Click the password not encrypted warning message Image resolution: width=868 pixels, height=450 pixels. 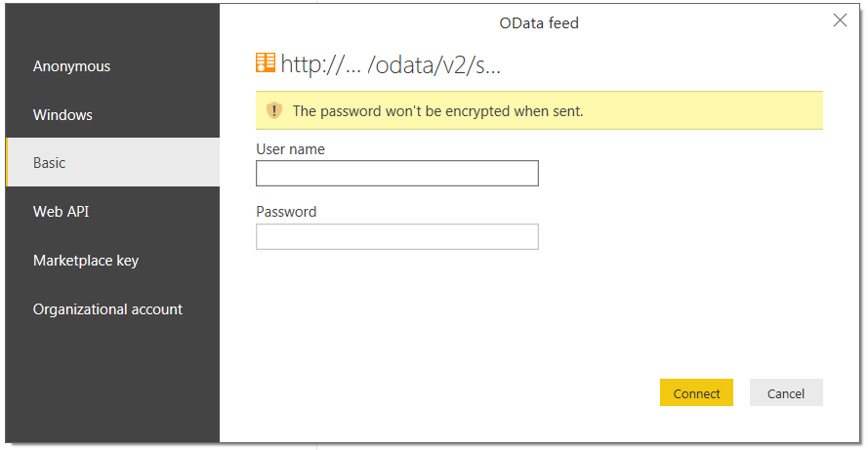437,111
